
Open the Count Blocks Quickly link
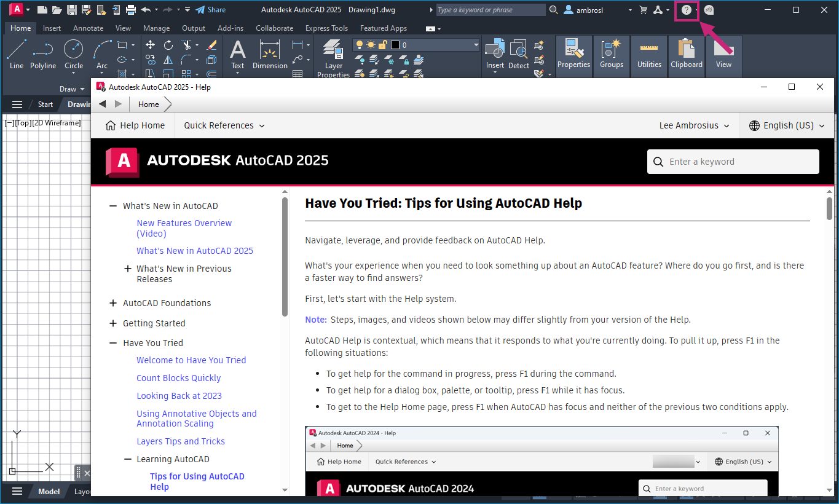click(x=178, y=378)
